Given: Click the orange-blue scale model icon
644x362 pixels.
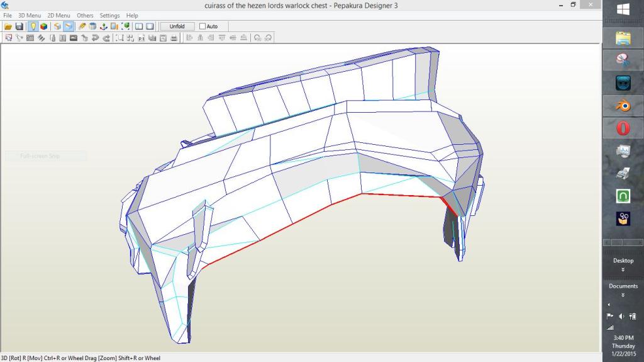Looking at the screenshot, I should point(114,26).
